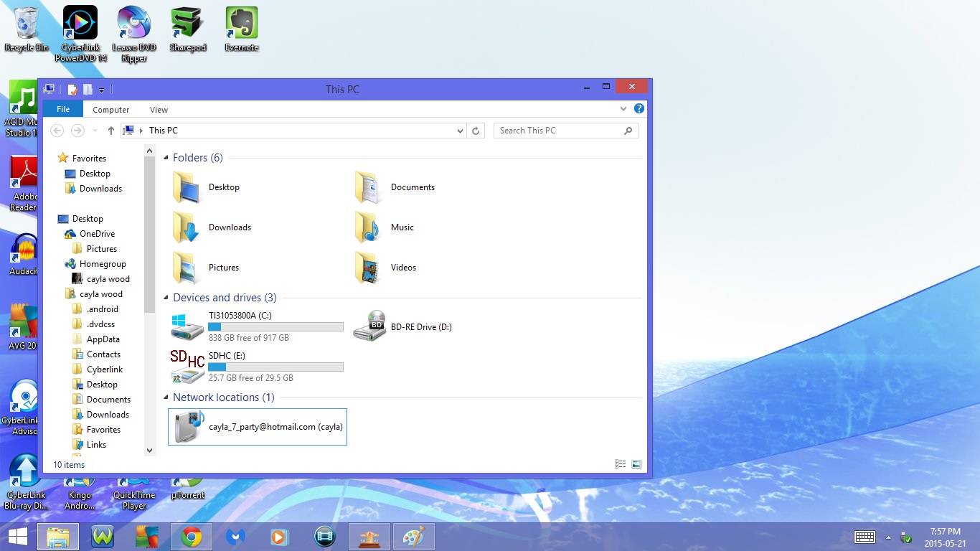The height and width of the screenshot is (551, 980).
Task: Collapse the Folders (6) group arrow
Action: tap(166, 158)
